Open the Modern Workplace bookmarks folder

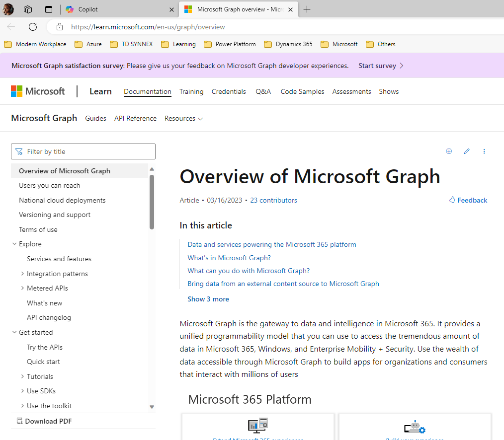pos(35,44)
